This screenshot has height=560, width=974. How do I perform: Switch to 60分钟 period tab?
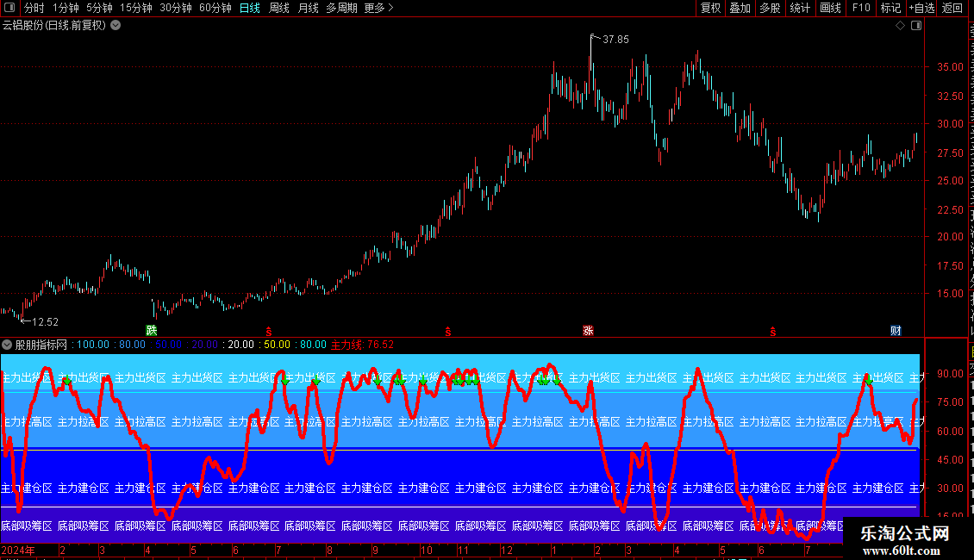[215, 8]
